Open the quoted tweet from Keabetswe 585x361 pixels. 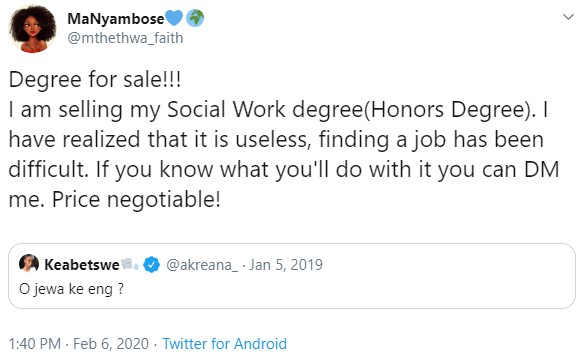click(292, 276)
